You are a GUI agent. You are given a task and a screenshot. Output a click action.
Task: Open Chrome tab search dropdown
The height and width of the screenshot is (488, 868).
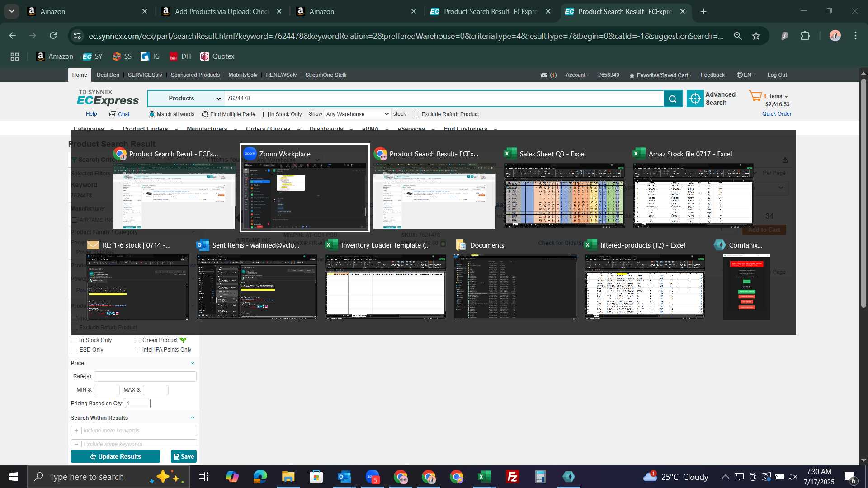click(12, 11)
